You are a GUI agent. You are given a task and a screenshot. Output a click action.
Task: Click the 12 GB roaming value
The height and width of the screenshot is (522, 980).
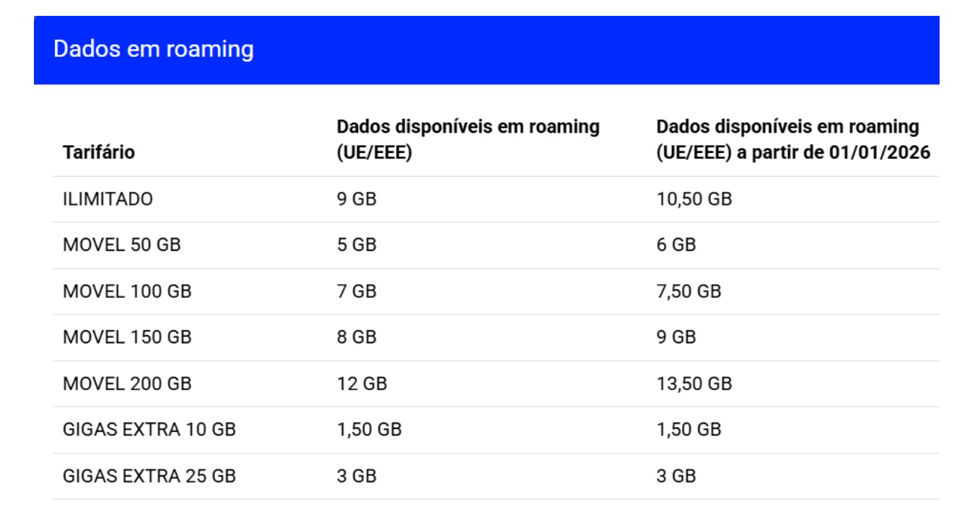(362, 384)
